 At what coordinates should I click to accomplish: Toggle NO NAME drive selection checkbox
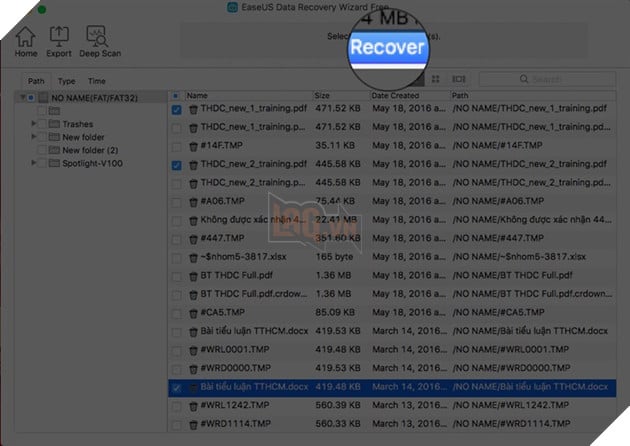(x=31, y=98)
